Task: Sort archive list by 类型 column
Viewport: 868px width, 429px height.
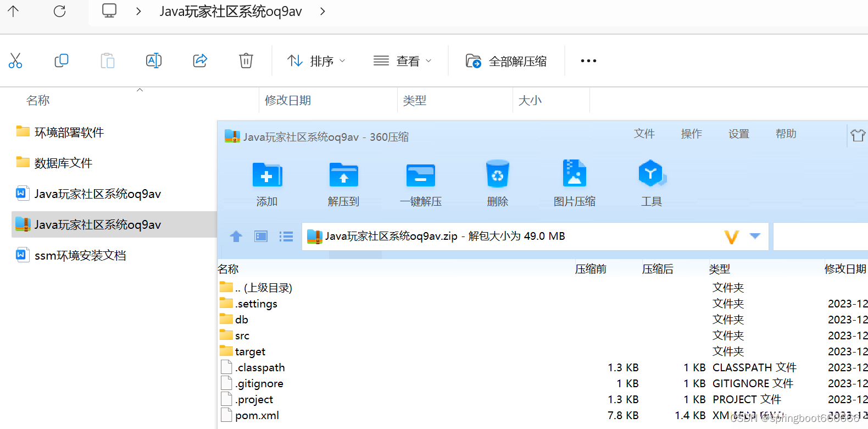Action: point(720,269)
